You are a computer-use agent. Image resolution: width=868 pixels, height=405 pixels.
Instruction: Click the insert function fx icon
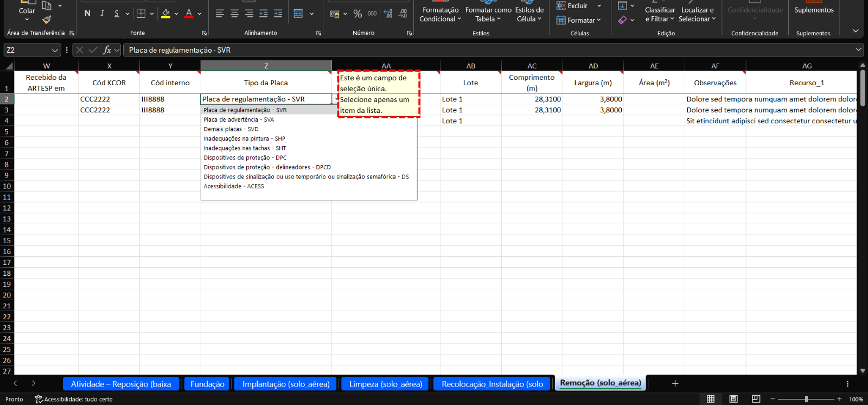(107, 50)
